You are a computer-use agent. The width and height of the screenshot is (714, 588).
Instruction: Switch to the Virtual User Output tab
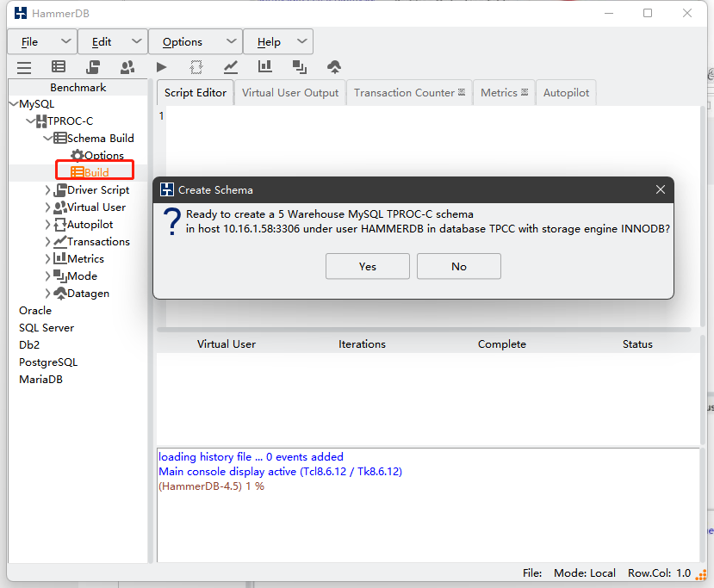click(290, 93)
